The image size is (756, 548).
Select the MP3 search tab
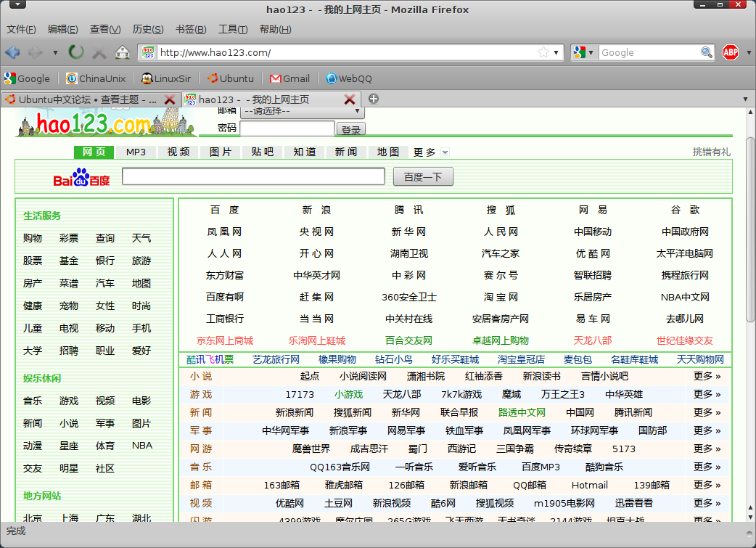click(136, 152)
